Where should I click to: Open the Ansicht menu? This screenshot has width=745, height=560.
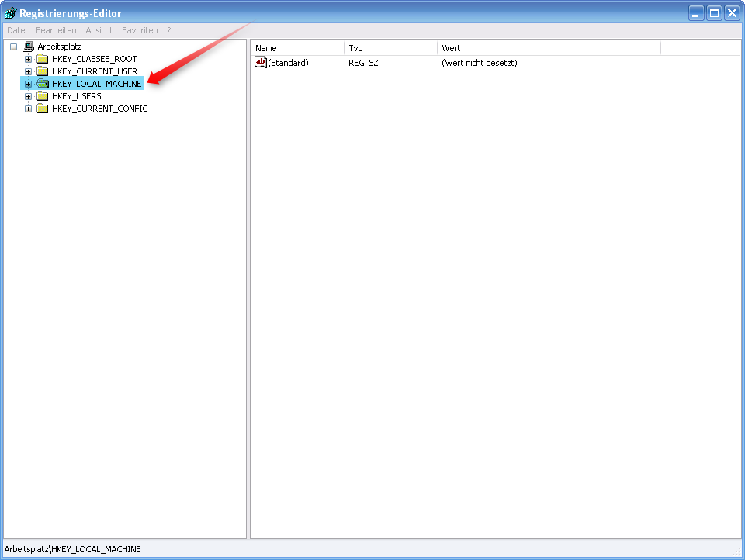[x=99, y=30]
